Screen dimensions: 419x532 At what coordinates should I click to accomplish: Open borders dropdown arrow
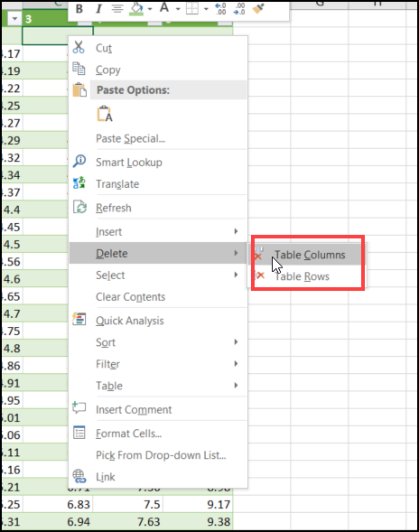[206, 9]
